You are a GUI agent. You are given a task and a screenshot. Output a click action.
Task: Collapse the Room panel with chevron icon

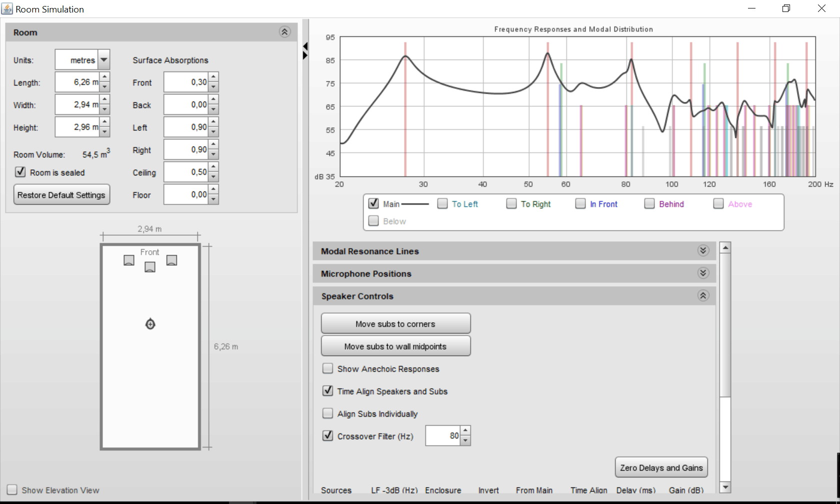pos(284,32)
